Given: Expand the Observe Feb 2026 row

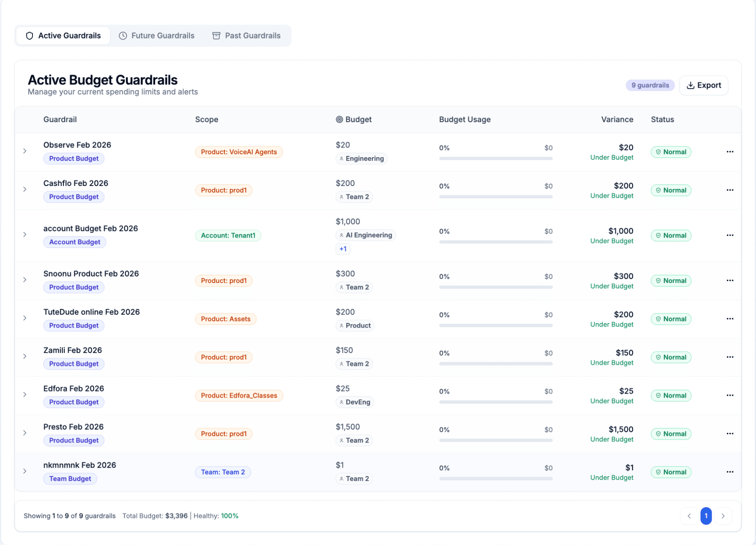Looking at the screenshot, I should [x=25, y=151].
